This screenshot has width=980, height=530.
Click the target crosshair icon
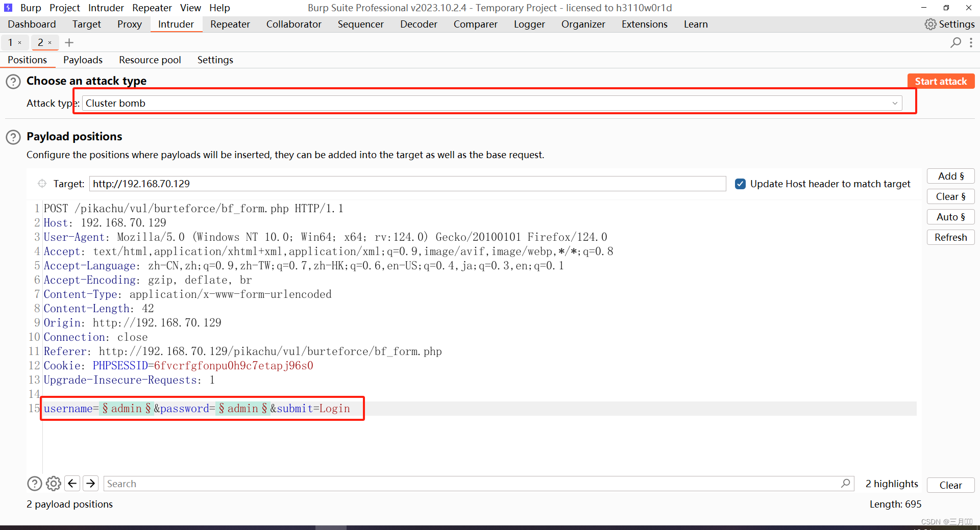(x=42, y=184)
